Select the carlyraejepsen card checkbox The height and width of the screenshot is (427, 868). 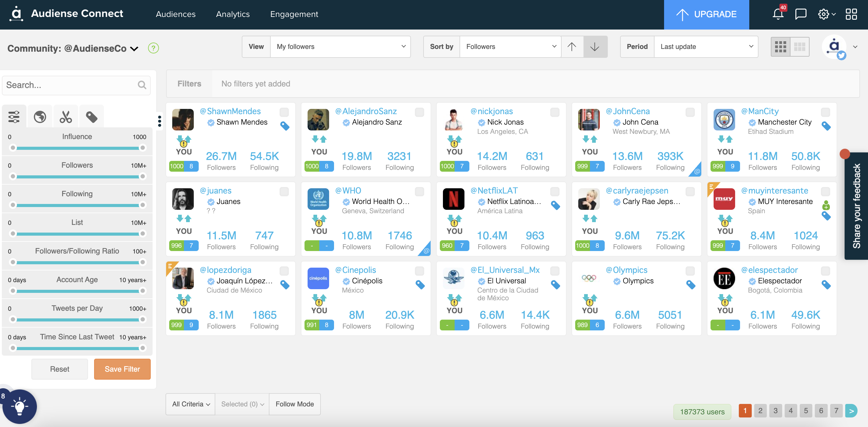pyautogui.click(x=690, y=192)
